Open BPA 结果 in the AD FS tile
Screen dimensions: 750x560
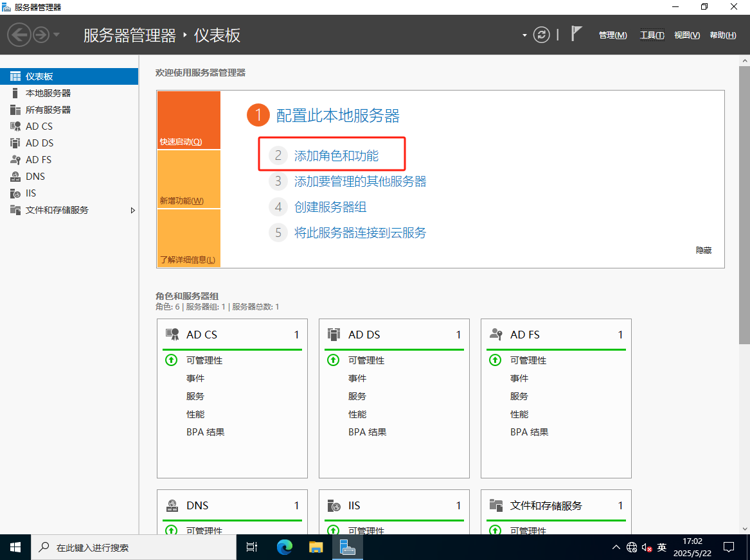click(x=529, y=432)
